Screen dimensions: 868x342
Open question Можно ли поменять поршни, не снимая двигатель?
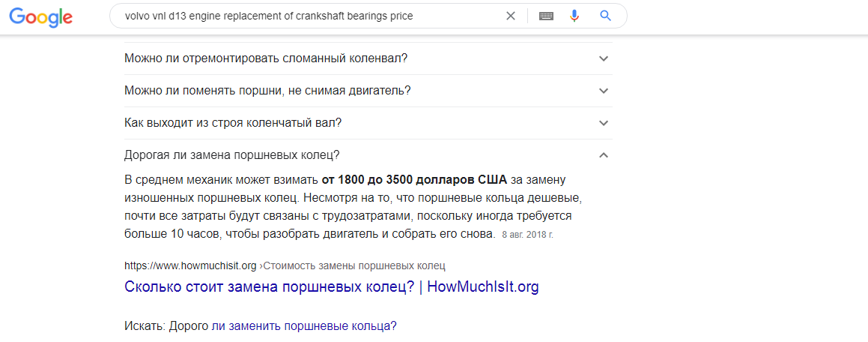click(368, 90)
